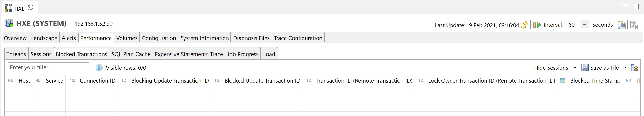
Task: Switch to the SQL Plan Cache tab
Action: (x=131, y=54)
